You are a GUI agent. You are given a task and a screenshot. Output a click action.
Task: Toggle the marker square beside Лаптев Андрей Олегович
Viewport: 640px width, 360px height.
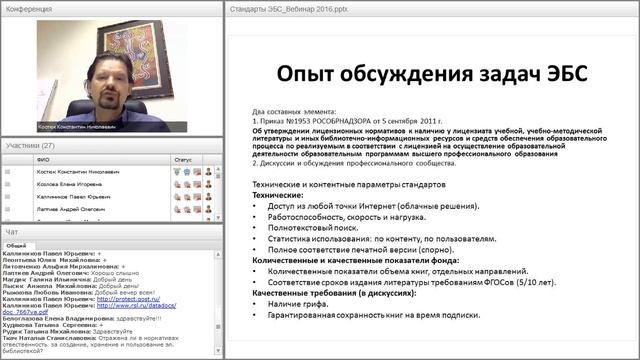point(7,209)
